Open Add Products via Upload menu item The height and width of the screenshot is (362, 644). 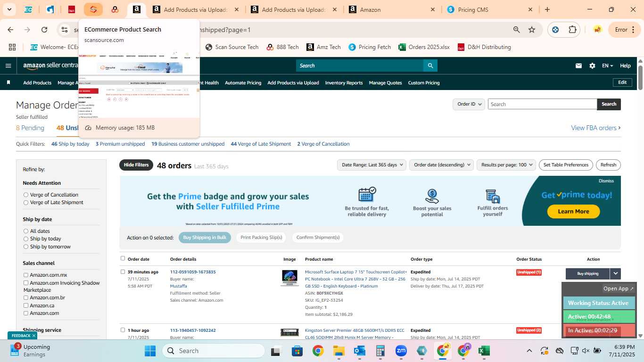point(293,82)
